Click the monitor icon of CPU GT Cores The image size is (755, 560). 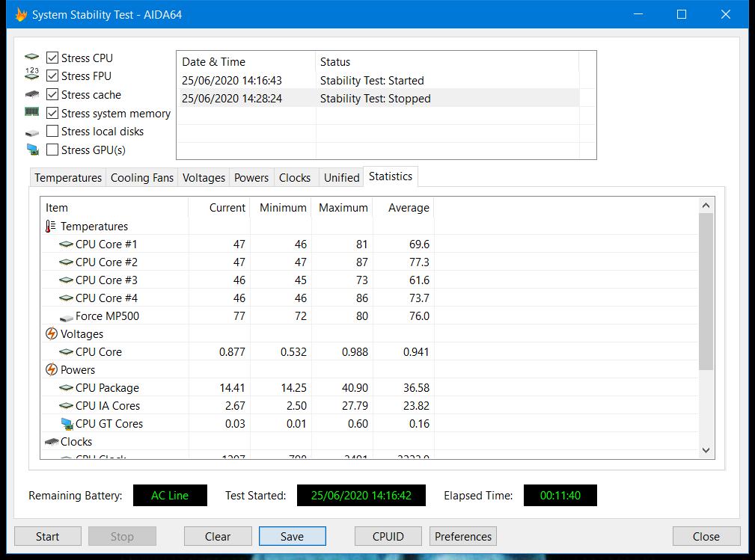pos(67,423)
